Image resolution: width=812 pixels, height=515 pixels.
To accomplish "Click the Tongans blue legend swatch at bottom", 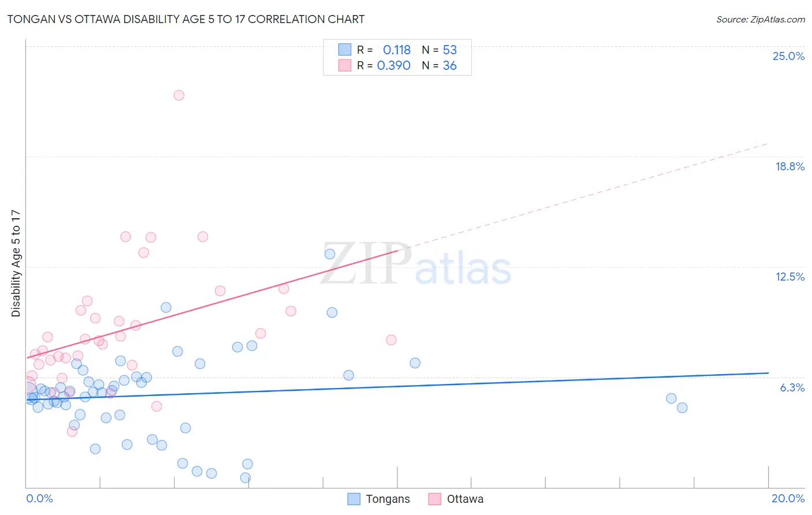I will point(354,499).
